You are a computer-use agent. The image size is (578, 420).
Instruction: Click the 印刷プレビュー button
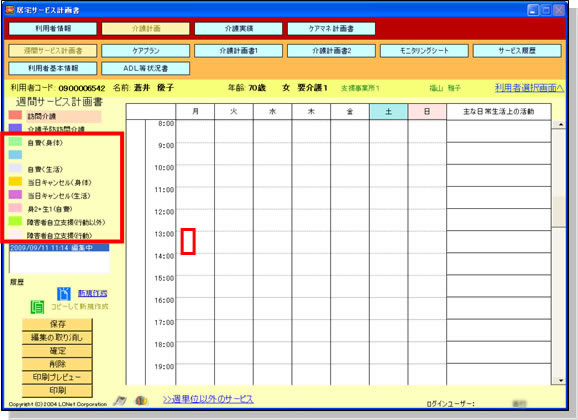click(57, 378)
